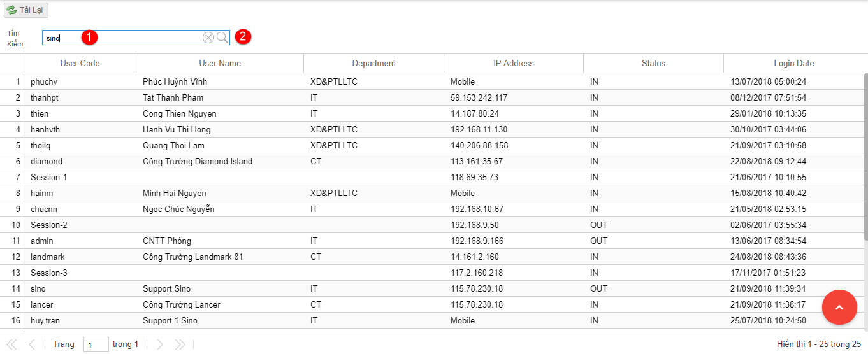The width and height of the screenshot is (868, 354).
Task: Sort by Login Date column header
Action: (793, 64)
